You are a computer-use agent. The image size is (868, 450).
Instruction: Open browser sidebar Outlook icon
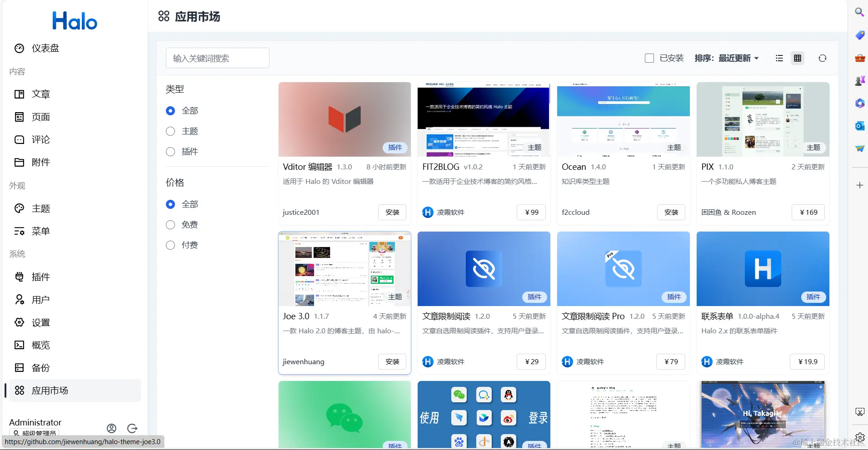(x=859, y=126)
